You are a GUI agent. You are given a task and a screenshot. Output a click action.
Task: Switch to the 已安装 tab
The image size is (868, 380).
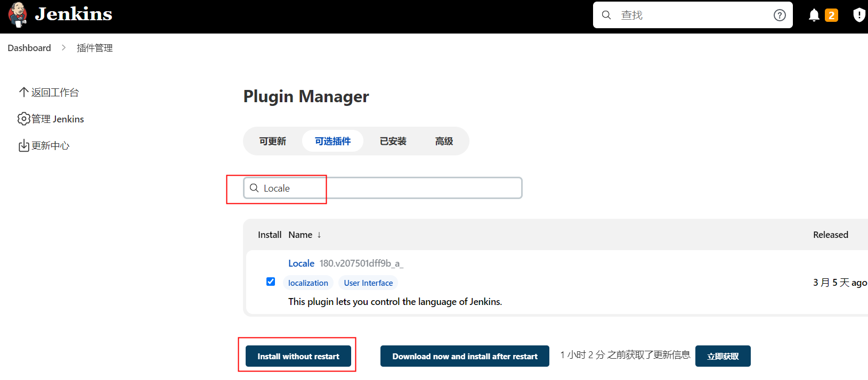pos(393,141)
